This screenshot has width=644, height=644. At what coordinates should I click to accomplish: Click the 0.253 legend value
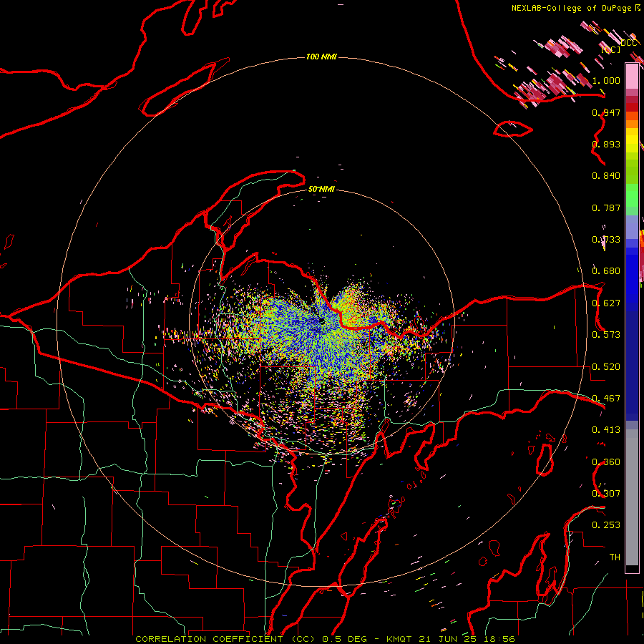(x=606, y=525)
